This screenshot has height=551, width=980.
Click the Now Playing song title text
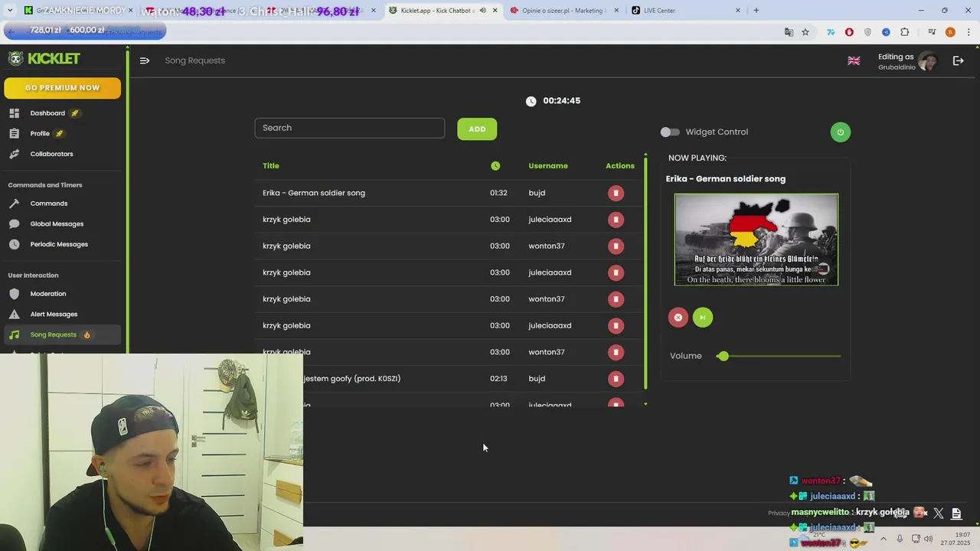pos(726,179)
